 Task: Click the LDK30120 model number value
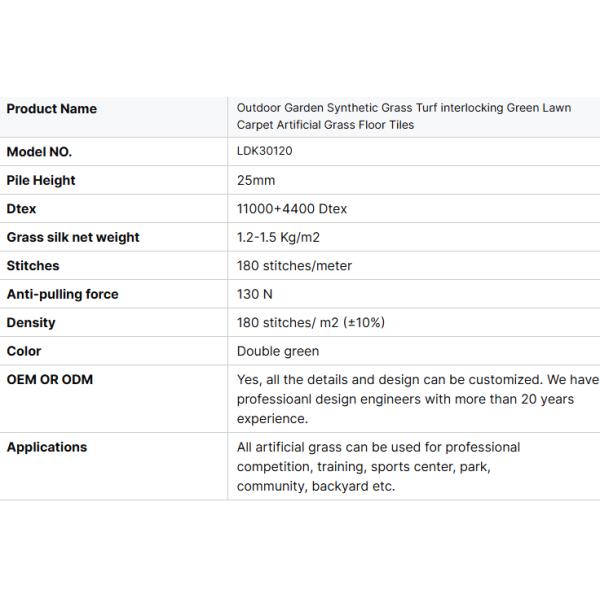264,152
